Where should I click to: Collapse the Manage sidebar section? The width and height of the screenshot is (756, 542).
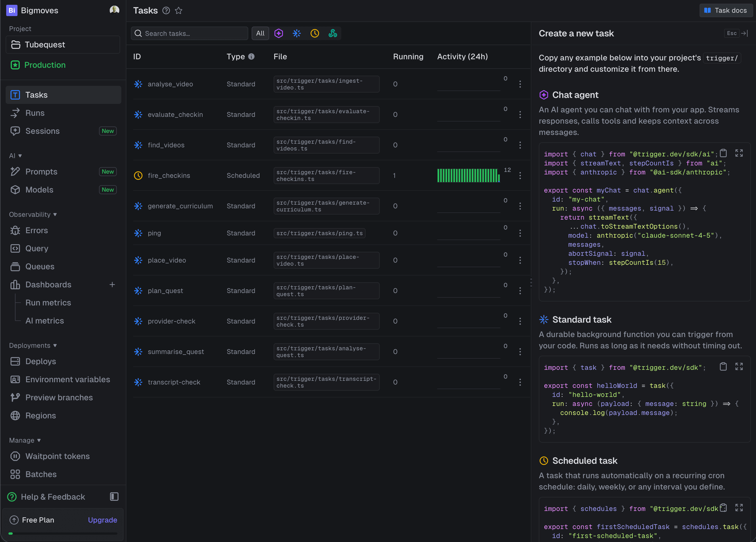click(25, 440)
